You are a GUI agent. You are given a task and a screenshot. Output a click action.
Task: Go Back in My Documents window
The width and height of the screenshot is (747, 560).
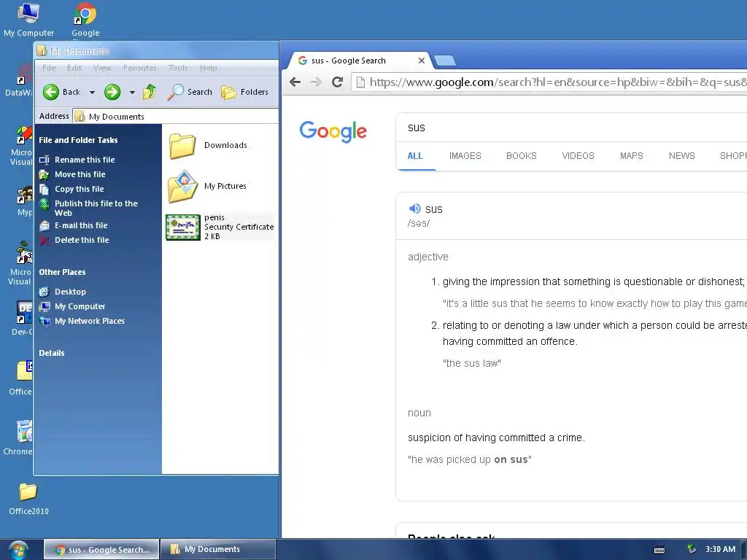(x=61, y=92)
